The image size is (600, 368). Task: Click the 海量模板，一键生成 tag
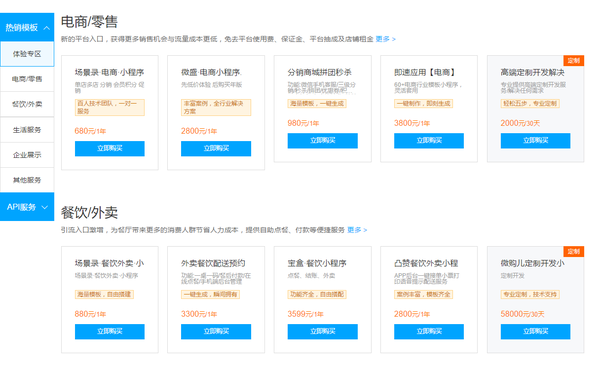point(317,103)
